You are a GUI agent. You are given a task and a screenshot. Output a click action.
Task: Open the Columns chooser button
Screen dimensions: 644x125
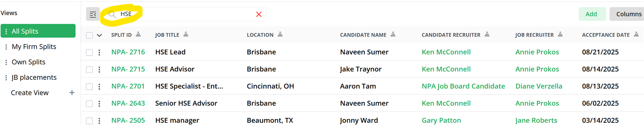tap(627, 14)
